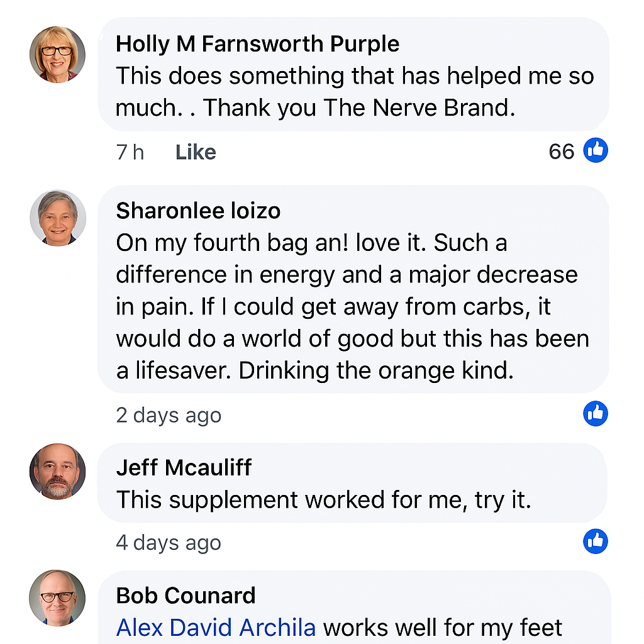Open Sharonlee loizo's profile picture

(x=57, y=218)
